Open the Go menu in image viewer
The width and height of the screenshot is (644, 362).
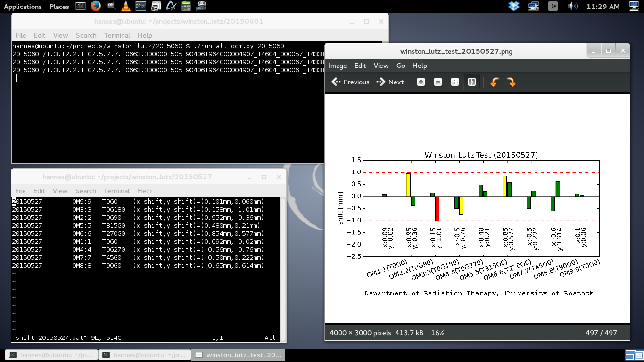(401, 66)
